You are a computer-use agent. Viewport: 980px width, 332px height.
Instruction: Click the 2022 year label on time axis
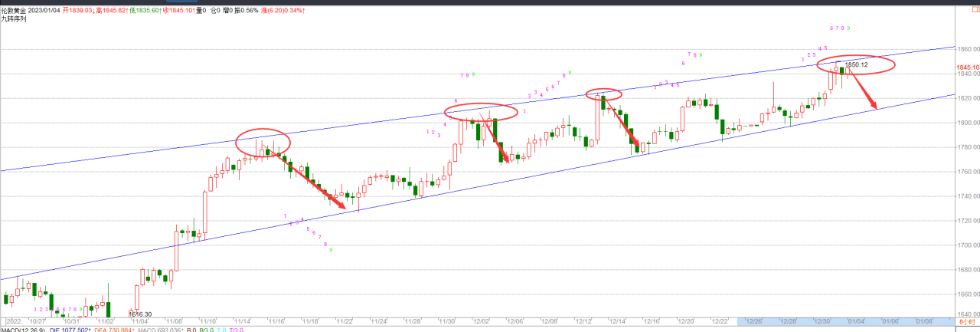(14, 321)
